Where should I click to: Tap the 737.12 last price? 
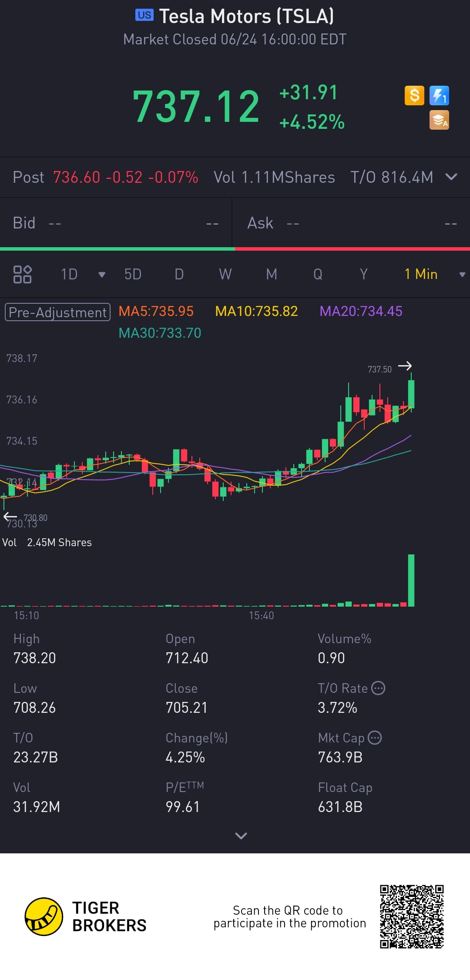[x=196, y=106]
